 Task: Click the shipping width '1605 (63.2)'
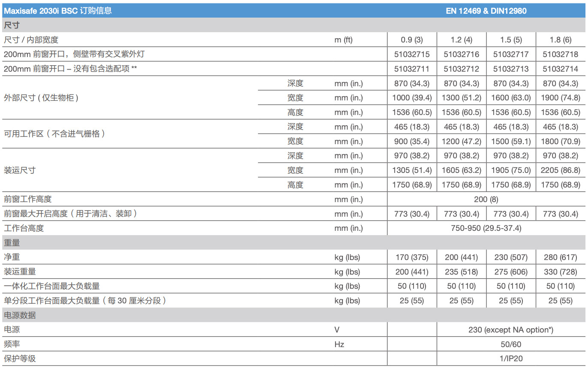point(462,170)
